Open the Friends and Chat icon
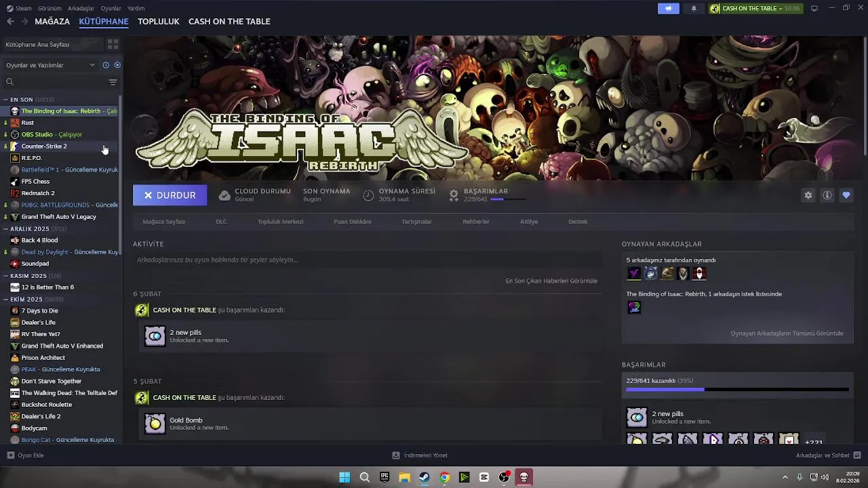This screenshot has height=488, width=868. coord(856,455)
